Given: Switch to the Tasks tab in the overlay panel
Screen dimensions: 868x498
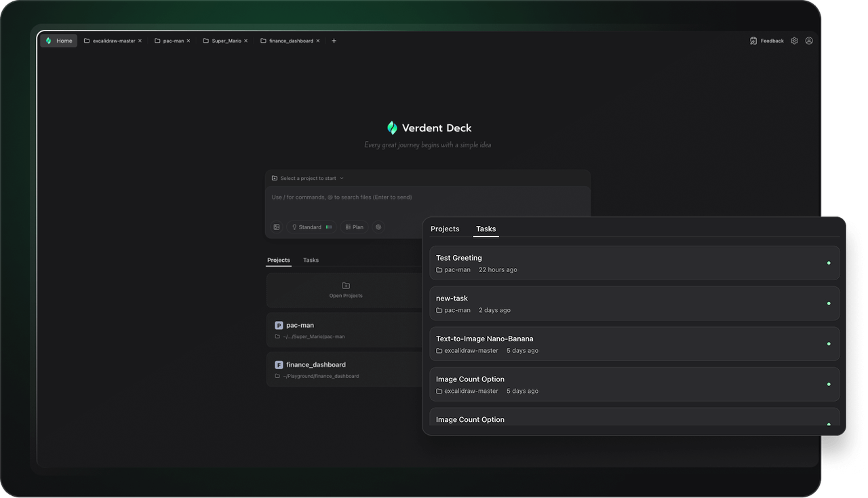Looking at the screenshot, I should 486,229.
